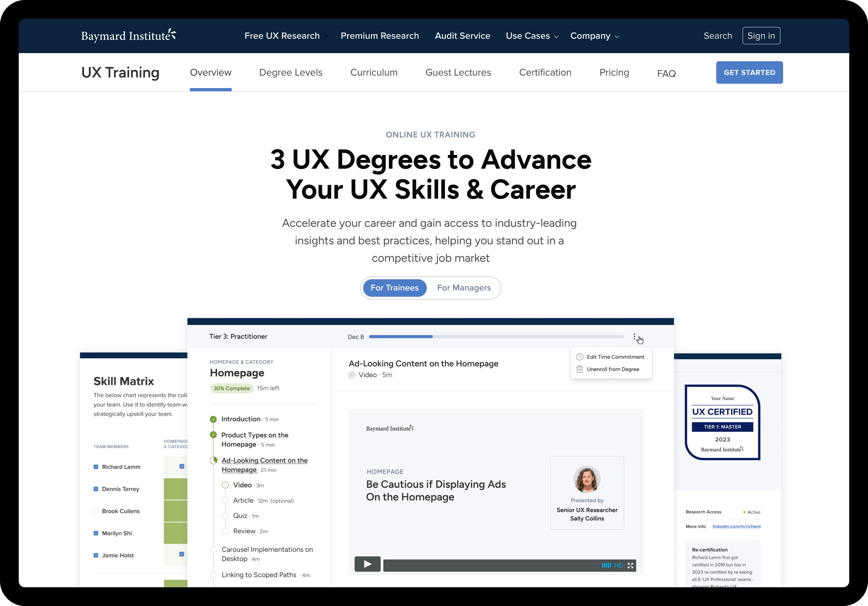Play the homepage video
868x606 pixels.
click(367, 564)
